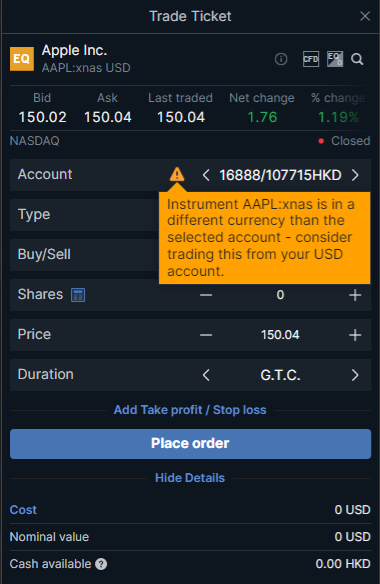
Task: Click the orange EQ instrument badge
Action: pyautogui.click(x=22, y=59)
